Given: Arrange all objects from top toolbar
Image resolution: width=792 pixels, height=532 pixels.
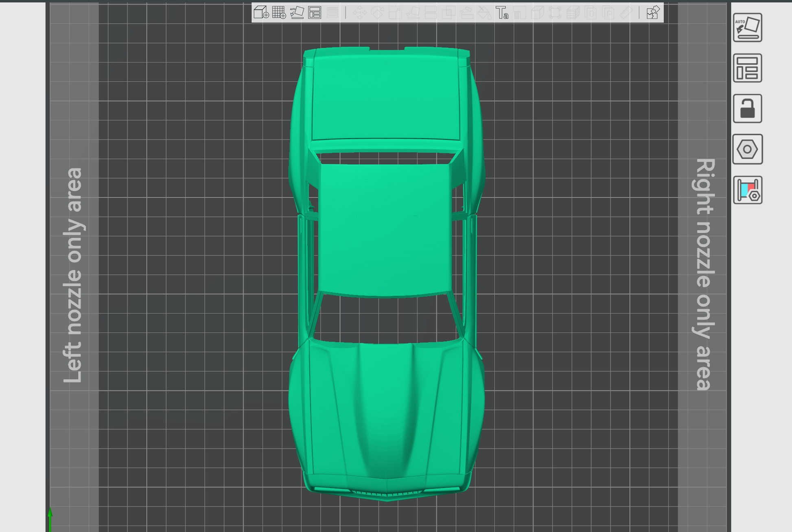Looking at the screenshot, I should click(315, 13).
